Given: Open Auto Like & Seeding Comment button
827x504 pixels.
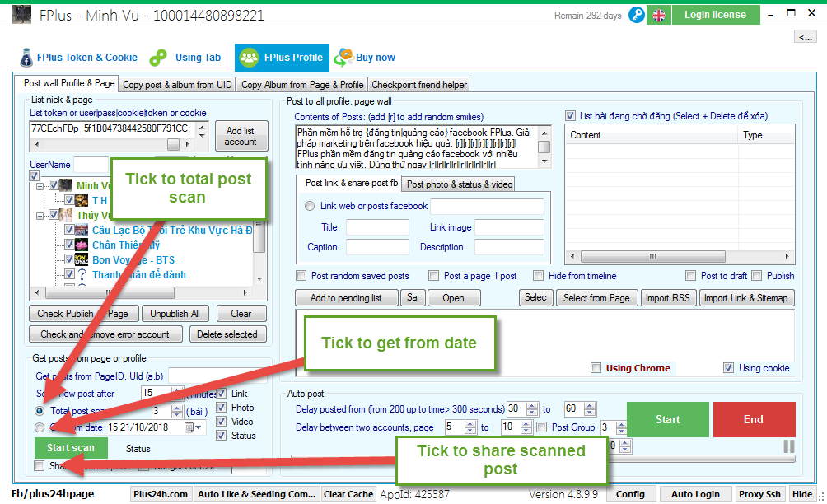Looking at the screenshot, I should (x=256, y=494).
